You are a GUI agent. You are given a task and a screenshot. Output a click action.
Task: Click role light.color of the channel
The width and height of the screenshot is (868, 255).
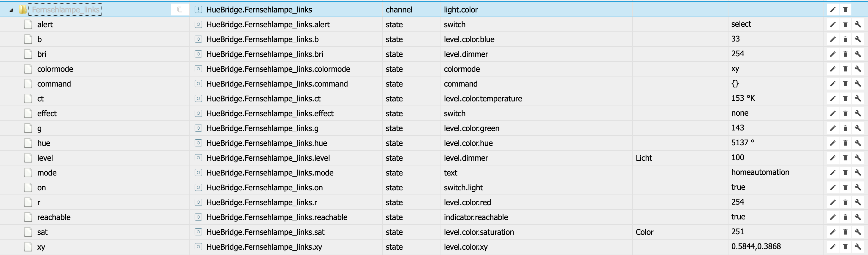click(x=461, y=10)
